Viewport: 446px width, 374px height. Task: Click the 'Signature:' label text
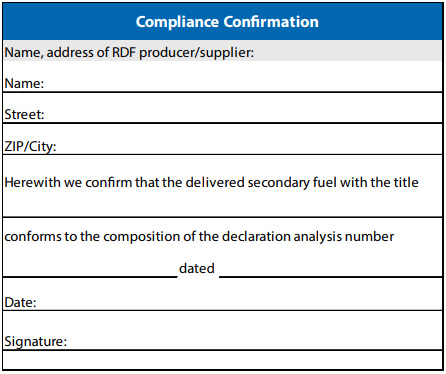36,341
